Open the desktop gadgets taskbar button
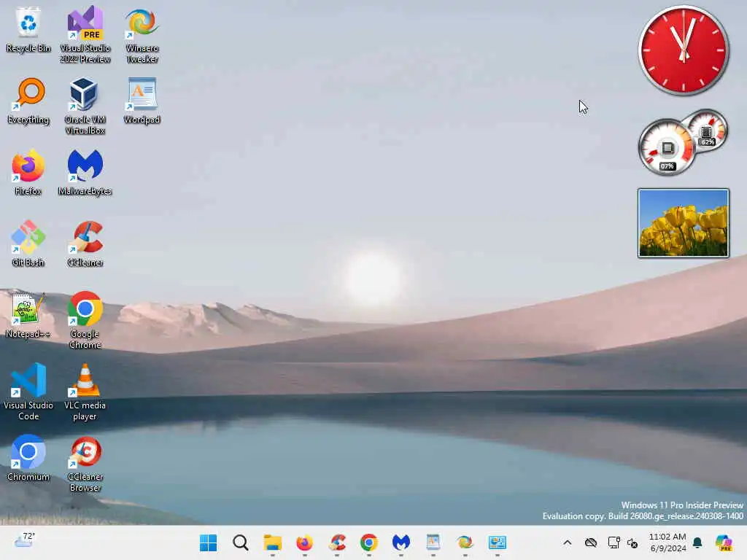Screen dimensions: 747x560 click(x=498, y=542)
